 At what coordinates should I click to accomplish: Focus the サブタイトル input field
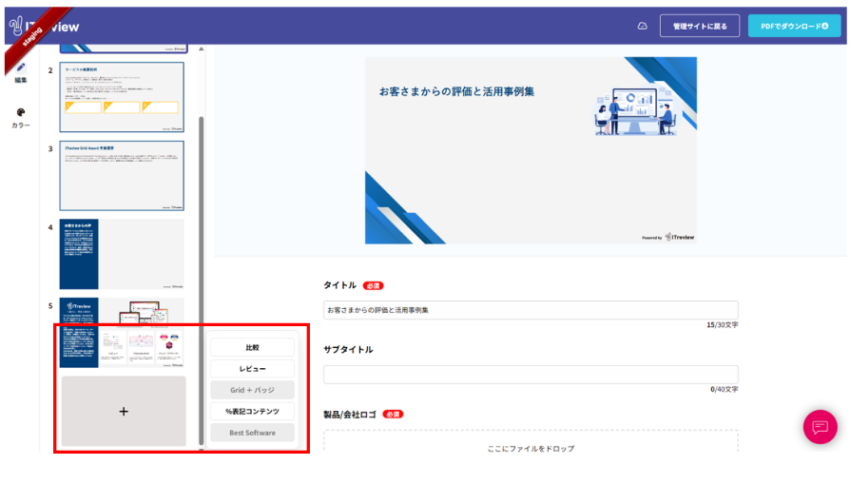click(x=531, y=375)
